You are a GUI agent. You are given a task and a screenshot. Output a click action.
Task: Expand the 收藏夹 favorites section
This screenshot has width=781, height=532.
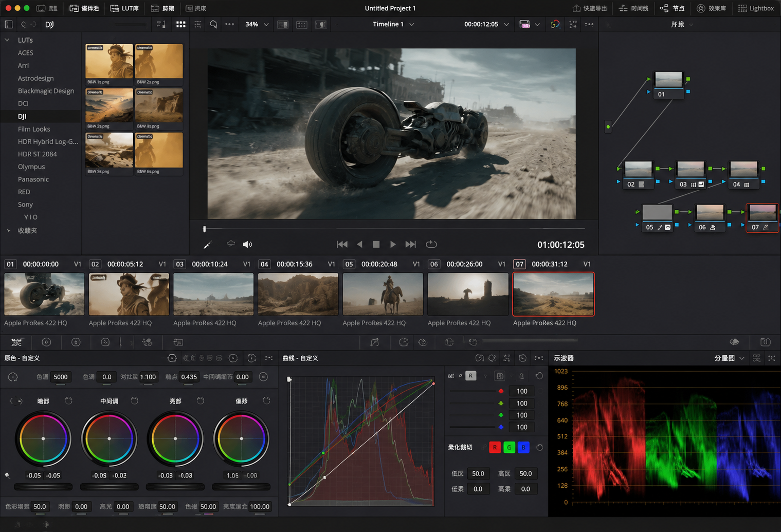(x=9, y=231)
